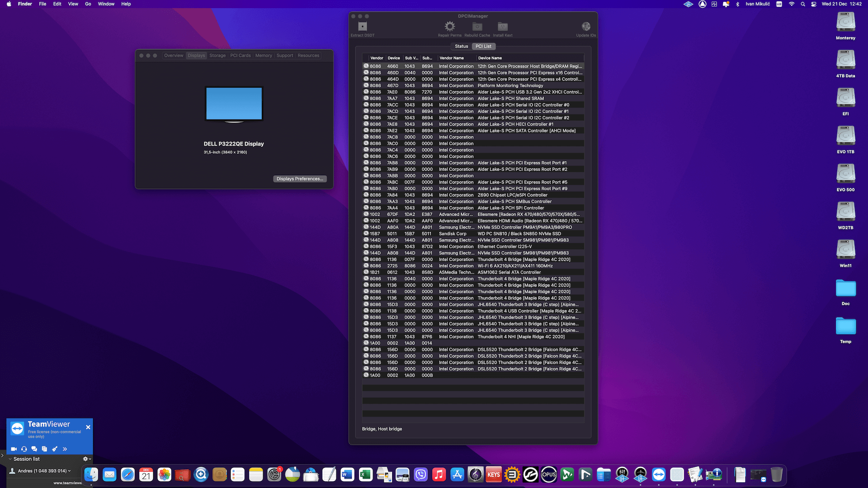Click the Update IDs icon
Screen dimensions: 868x488
586,27
